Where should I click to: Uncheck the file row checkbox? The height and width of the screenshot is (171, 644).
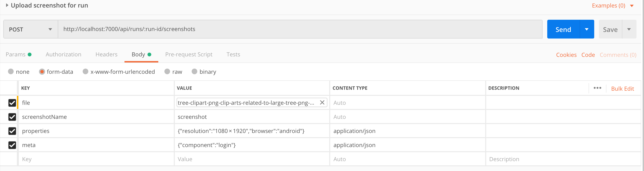[x=12, y=103]
